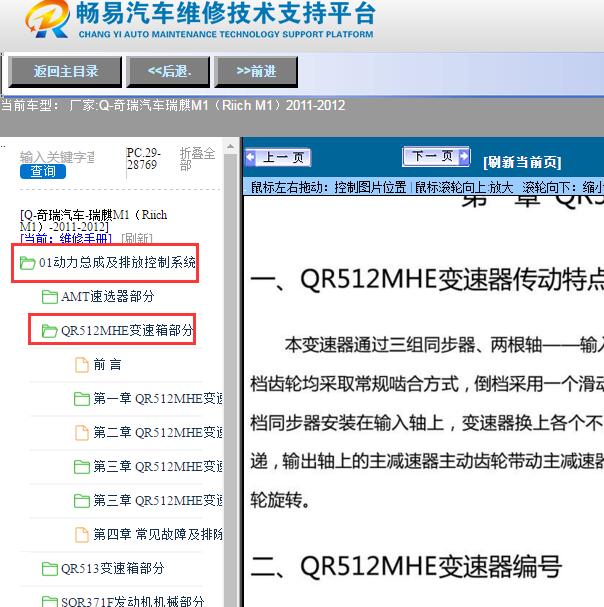Go to previous page with 上一页
This screenshot has width=604, height=607.
278,158
